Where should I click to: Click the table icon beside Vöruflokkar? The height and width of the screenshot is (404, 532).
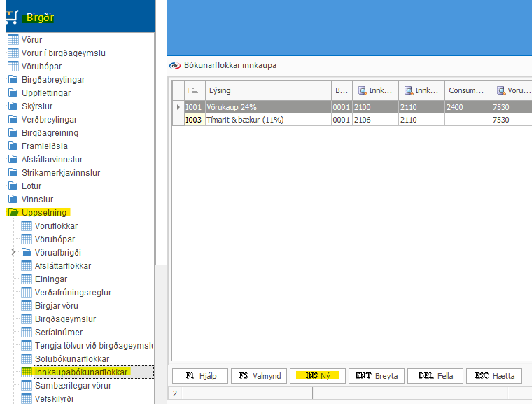27,226
